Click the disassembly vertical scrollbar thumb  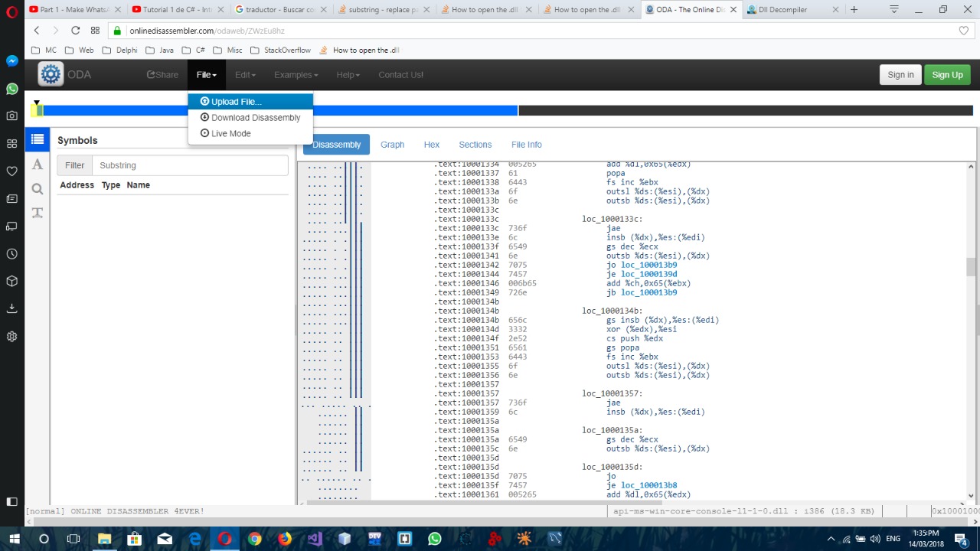971,266
